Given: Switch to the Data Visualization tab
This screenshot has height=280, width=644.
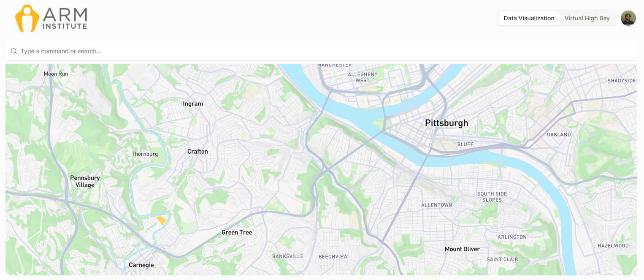Looking at the screenshot, I should click(x=529, y=18).
